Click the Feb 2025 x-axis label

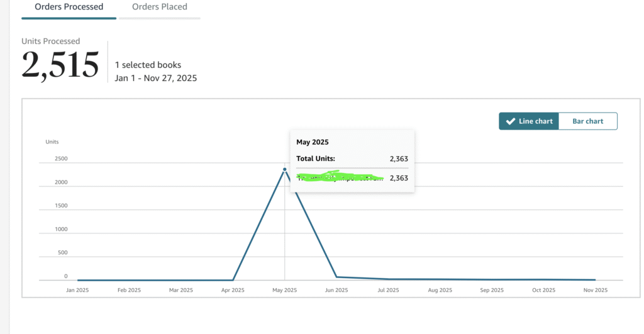point(130,291)
